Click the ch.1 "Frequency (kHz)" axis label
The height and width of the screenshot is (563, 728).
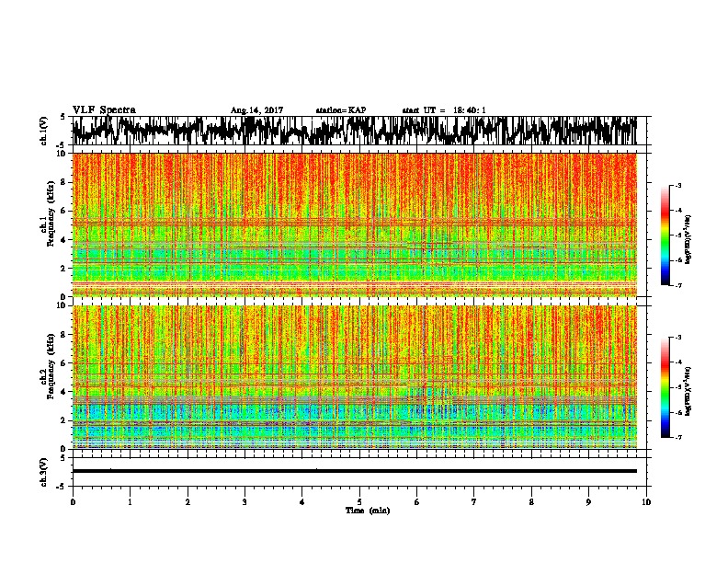[x=51, y=213]
